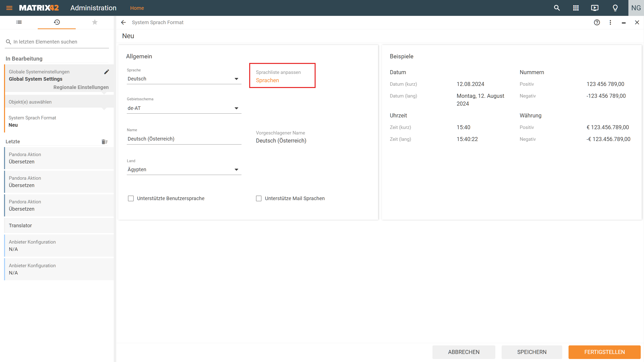Open the three-dot more options menu
The width and height of the screenshot is (644, 362).
pos(610,22)
